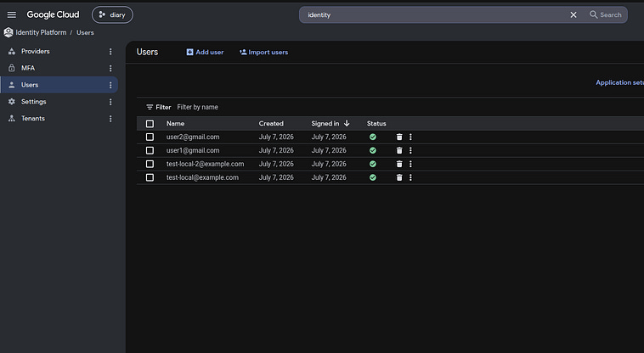Open three-dot menu for user1@gmail.com
The width and height of the screenshot is (644, 353).
410,150
